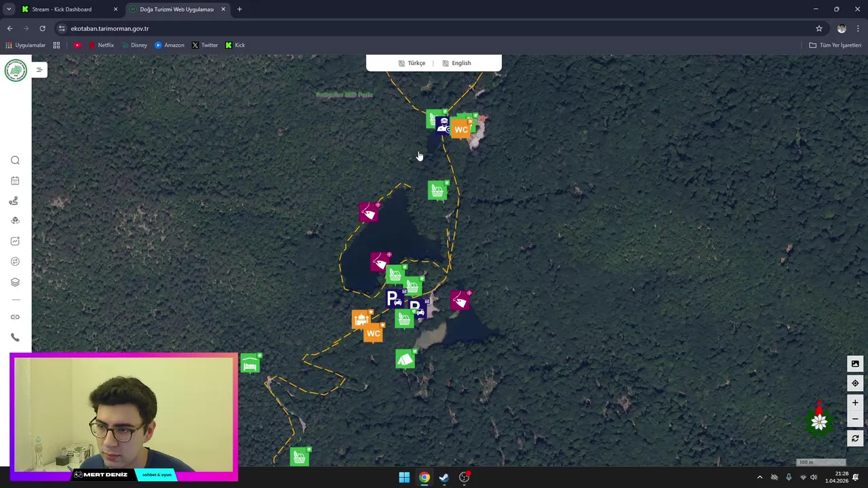
Task: Open the phone contact icon
Action: pyautogui.click(x=15, y=338)
